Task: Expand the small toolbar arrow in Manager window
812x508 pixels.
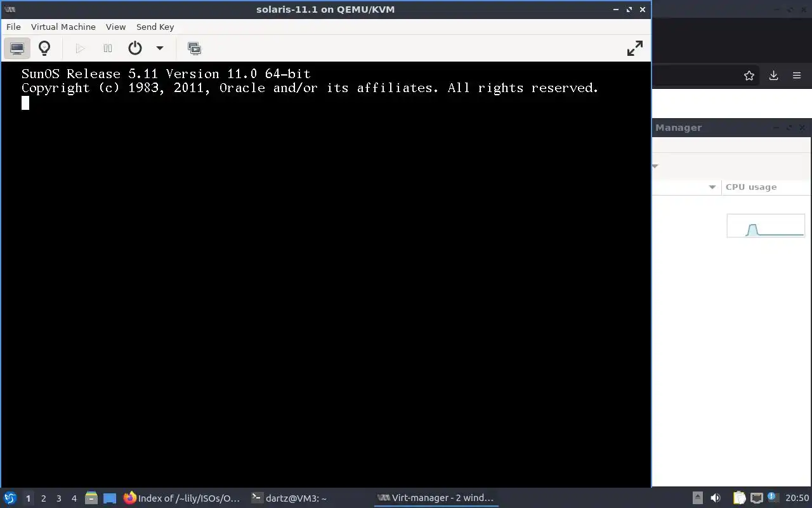Action: click(x=655, y=166)
